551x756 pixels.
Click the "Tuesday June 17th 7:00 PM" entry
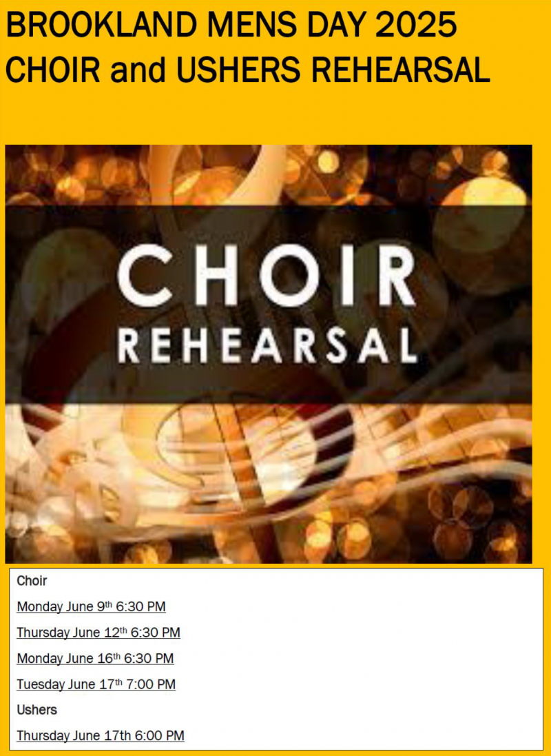pyautogui.click(x=96, y=684)
